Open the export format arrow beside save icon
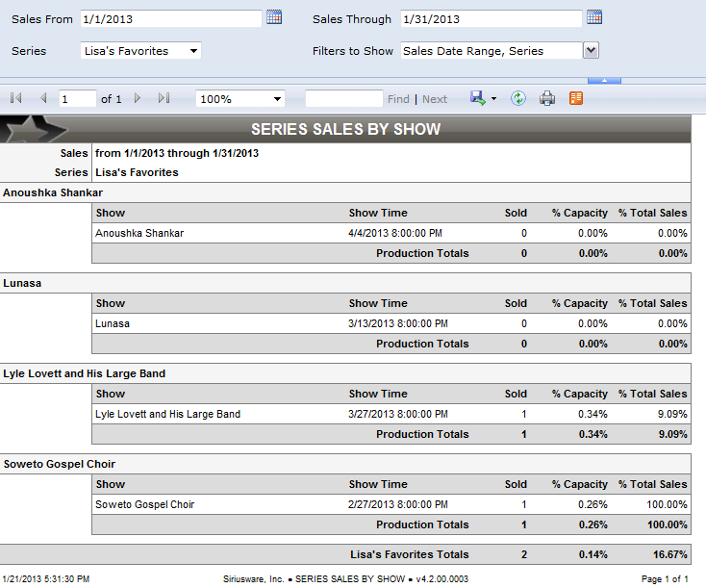The image size is (706, 588). tap(493, 99)
